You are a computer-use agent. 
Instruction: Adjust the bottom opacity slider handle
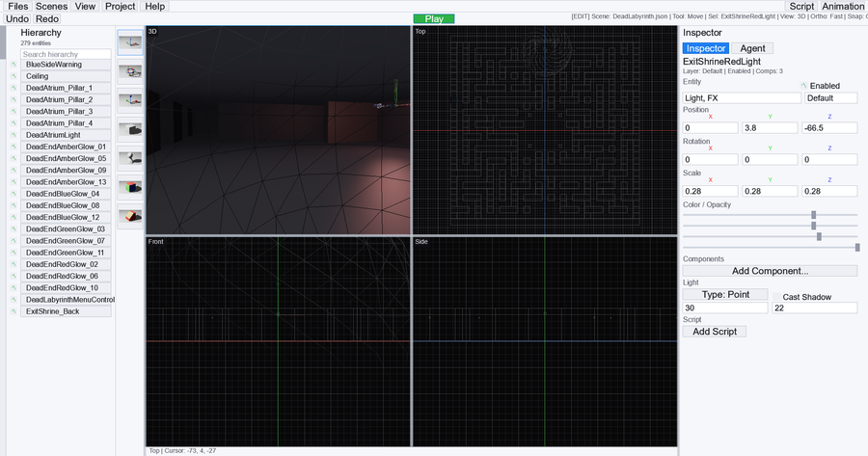pos(857,248)
